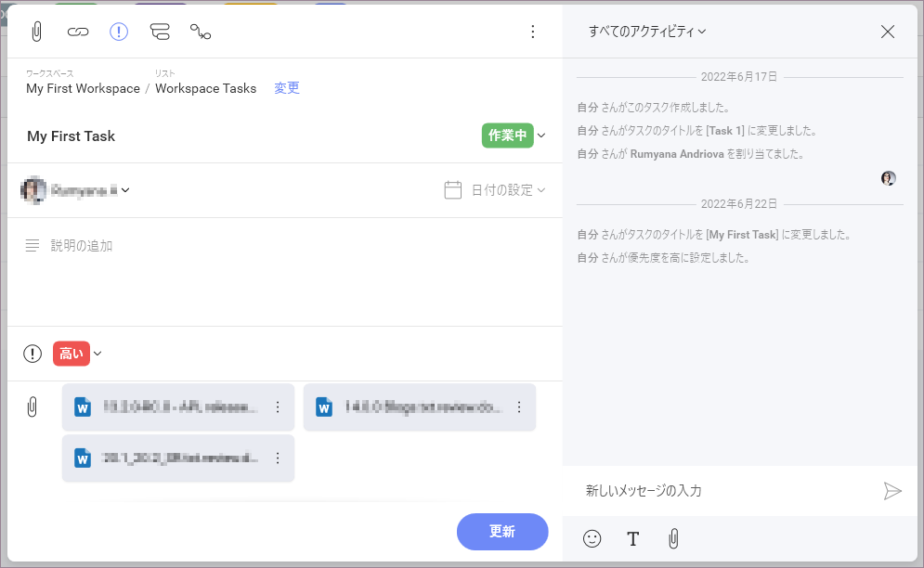Click the 変更 link next to Workspace Tasks
This screenshot has height=568, width=924.
click(x=287, y=88)
